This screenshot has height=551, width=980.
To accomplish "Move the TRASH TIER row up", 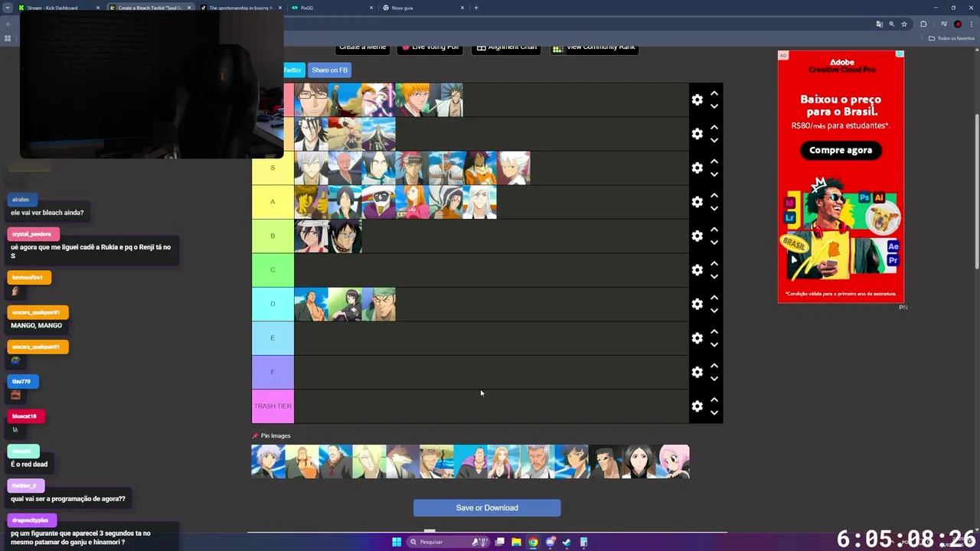I will [x=714, y=399].
